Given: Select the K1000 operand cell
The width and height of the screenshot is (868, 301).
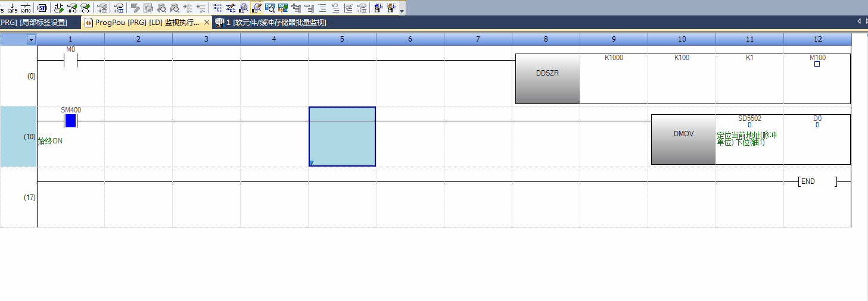Looking at the screenshot, I should [614, 58].
